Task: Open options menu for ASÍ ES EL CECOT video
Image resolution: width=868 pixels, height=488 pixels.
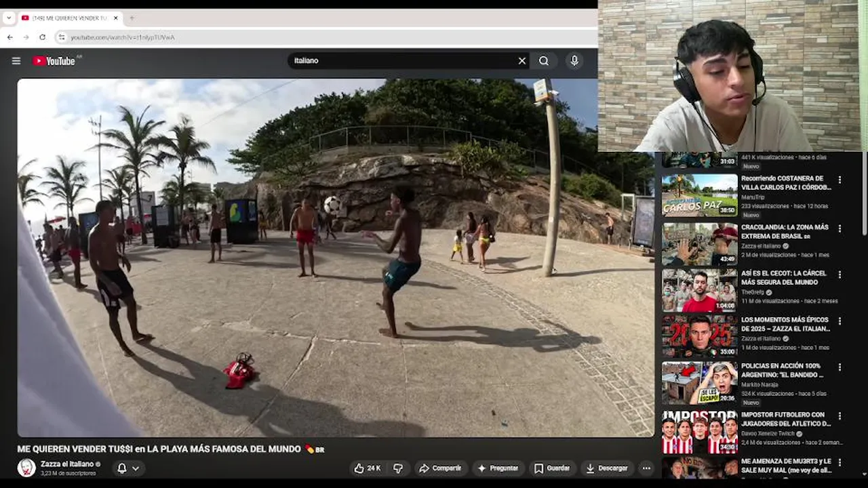Action: tap(840, 274)
